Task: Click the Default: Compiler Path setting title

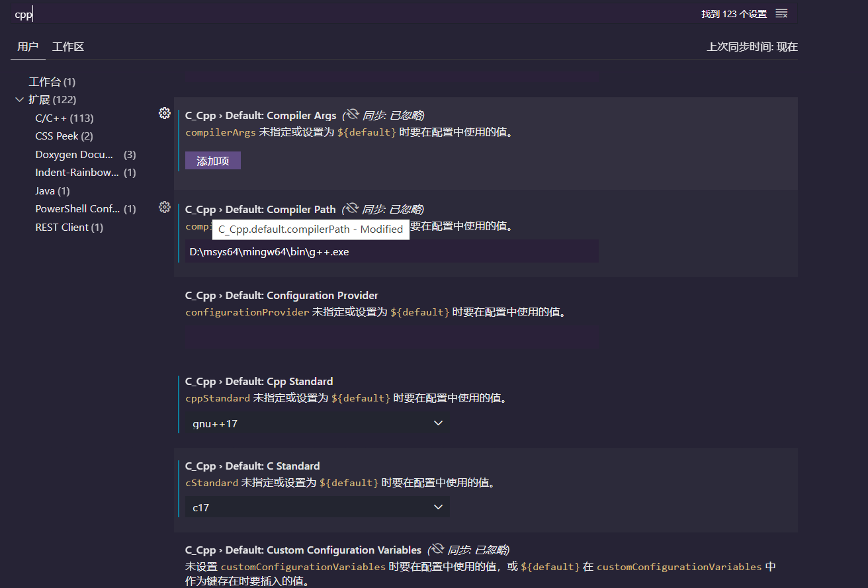Action: tap(261, 209)
